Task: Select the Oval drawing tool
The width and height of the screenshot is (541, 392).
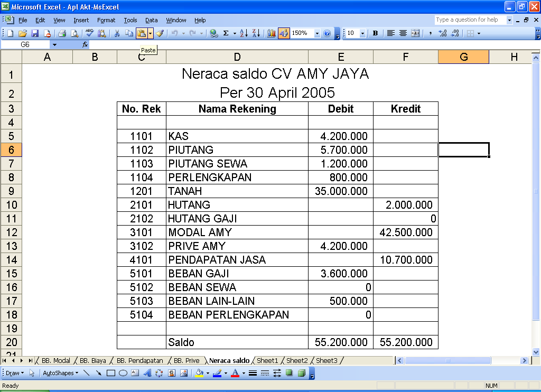Action: pos(123,373)
